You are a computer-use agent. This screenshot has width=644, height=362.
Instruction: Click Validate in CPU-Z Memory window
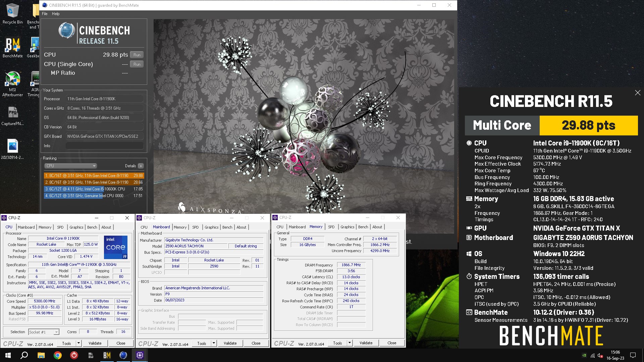click(366, 343)
